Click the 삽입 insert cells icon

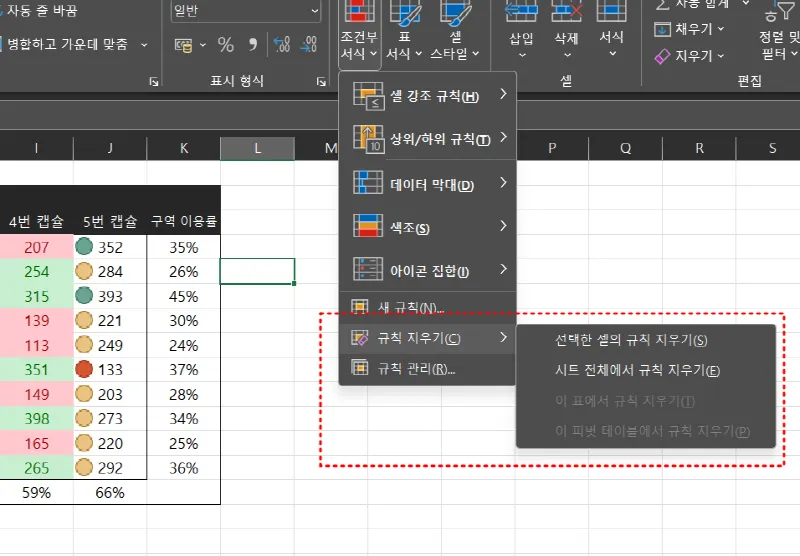[x=521, y=11]
